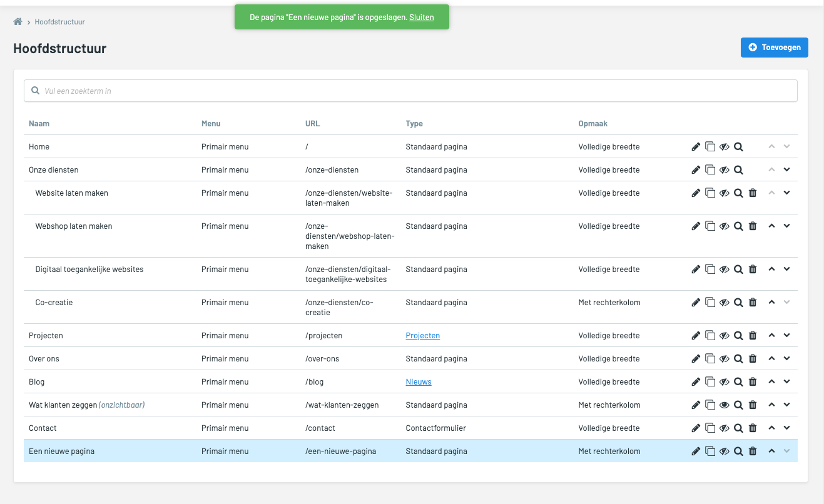Click the /een-nieuwe-pagina URL text
This screenshot has width=824, height=504.
pyautogui.click(x=341, y=451)
